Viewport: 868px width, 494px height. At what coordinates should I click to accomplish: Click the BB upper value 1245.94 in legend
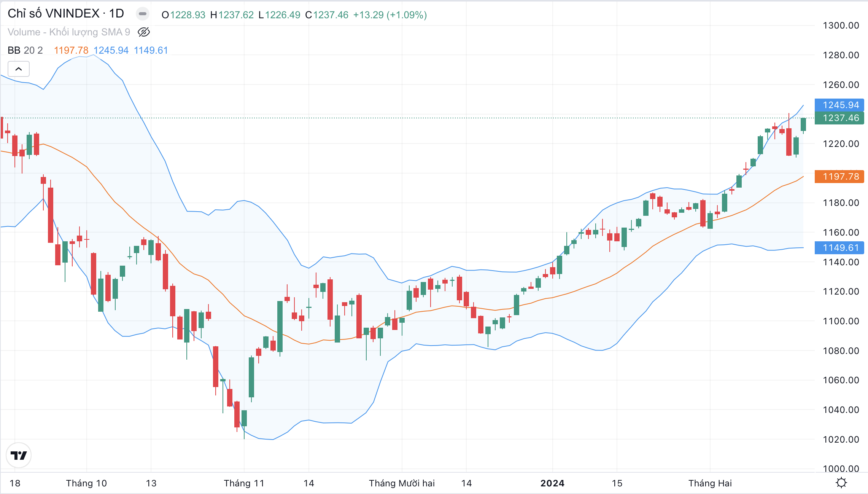coord(111,50)
